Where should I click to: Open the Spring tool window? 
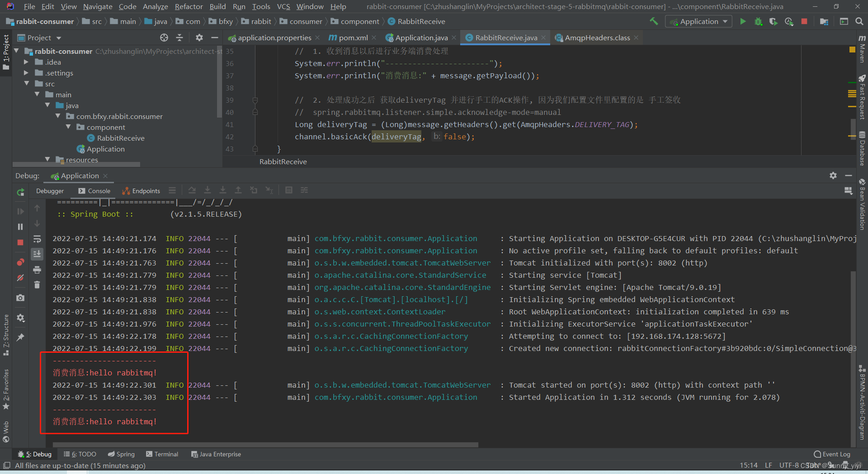click(x=121, y=454)
